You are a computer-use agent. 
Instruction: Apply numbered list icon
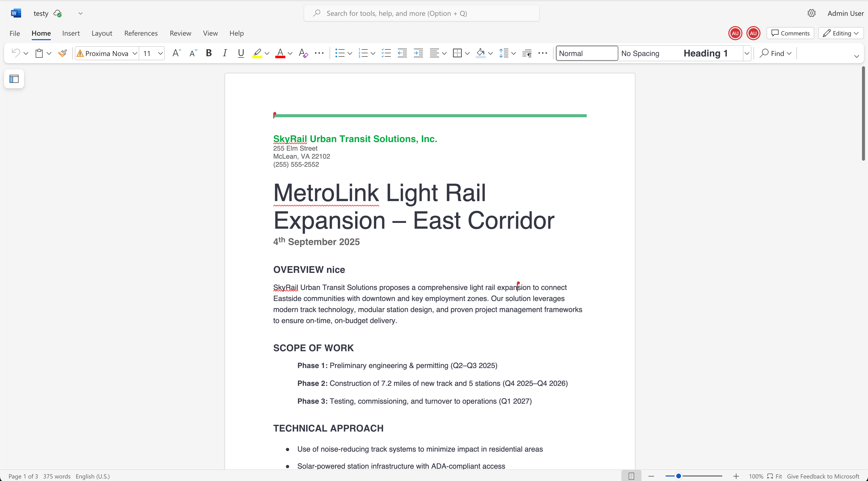[x=363, y=53]
